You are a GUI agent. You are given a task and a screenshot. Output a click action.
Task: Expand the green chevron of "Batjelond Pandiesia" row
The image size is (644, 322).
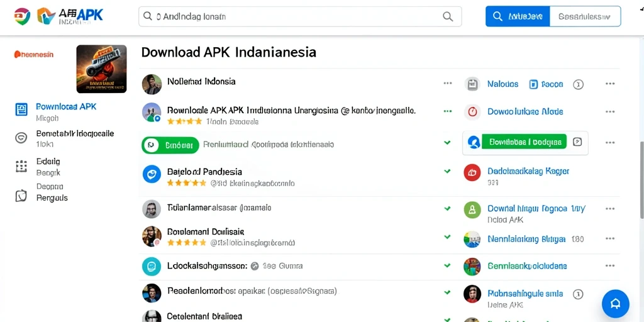tap(447, 171)
